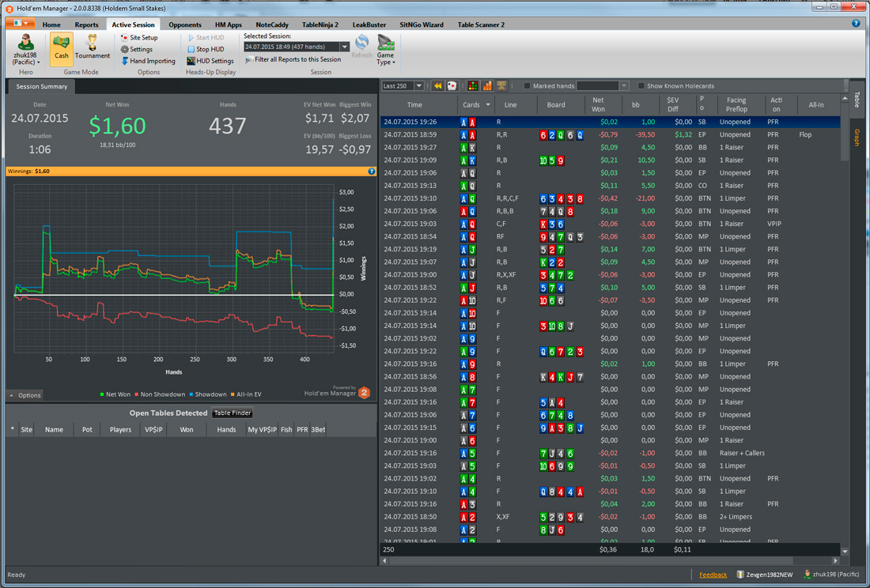Click the yellow rewind arrows icon
Image resolution: width=870 pixels, height=588 pixels.
[438, 86]
